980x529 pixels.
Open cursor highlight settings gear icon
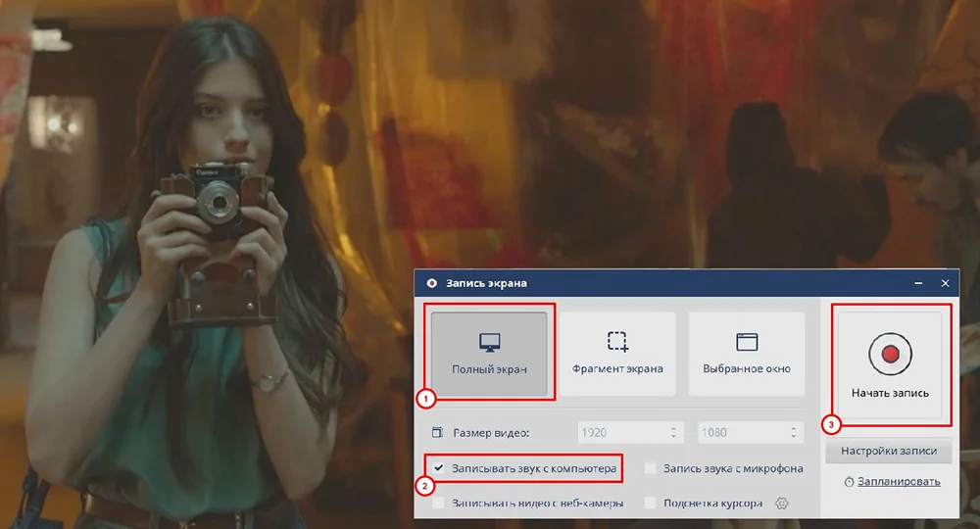point(781,504)
